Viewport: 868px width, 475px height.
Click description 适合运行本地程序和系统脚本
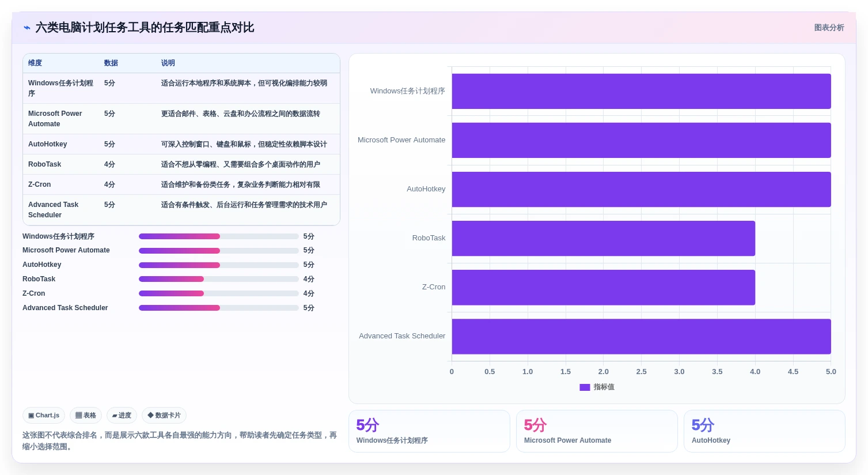click(x=244, y=83)
